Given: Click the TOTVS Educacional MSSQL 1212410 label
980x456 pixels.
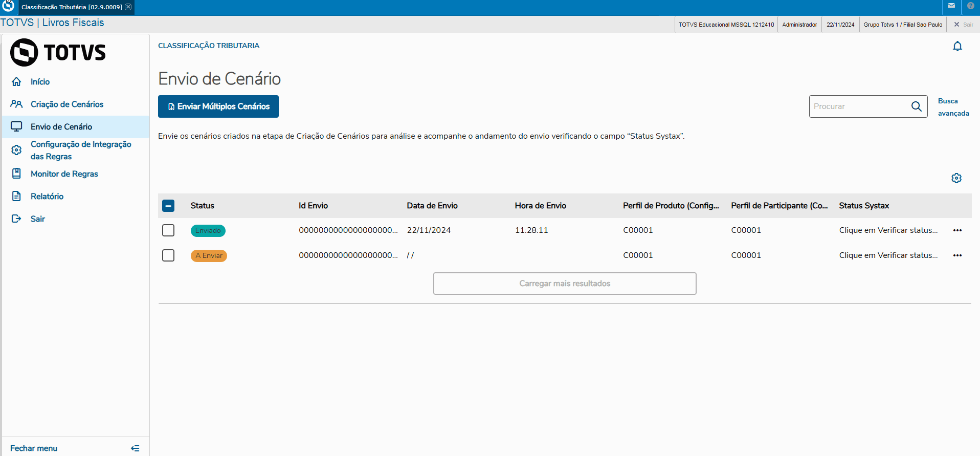Looking at the screenshot, I should click(726, 25).
